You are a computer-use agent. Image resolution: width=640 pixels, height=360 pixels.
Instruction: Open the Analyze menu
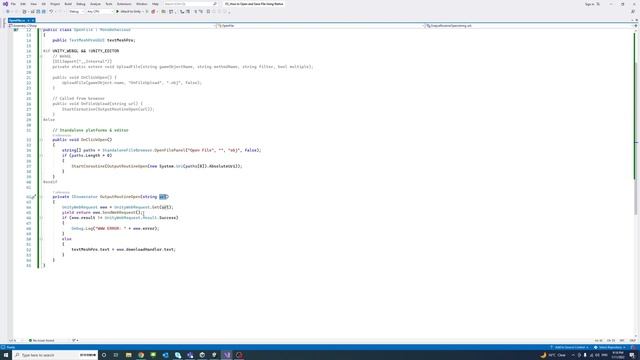tap(95, 4)
